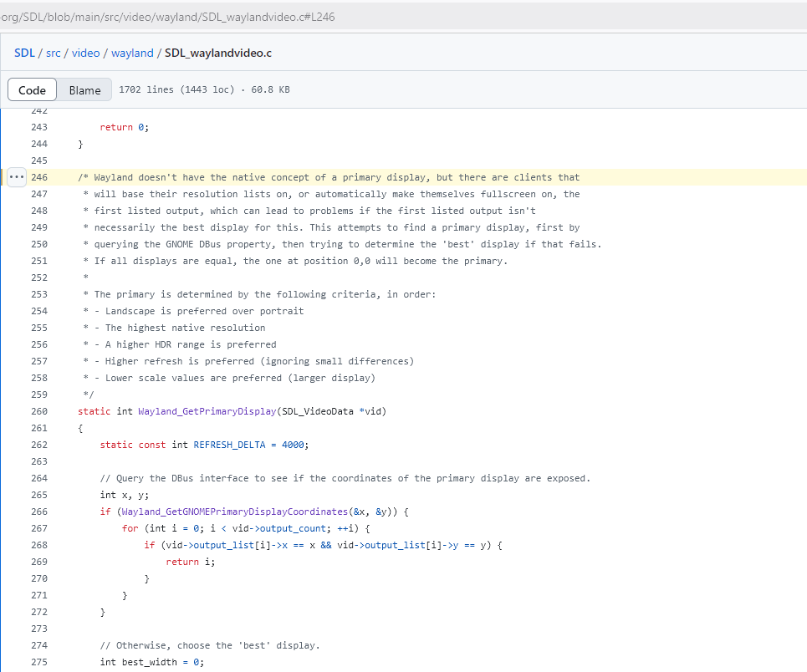The width and height of the screenshot is (807, 672).
Task: Navigate to the video folder breadcrumb
Action: 85,53
